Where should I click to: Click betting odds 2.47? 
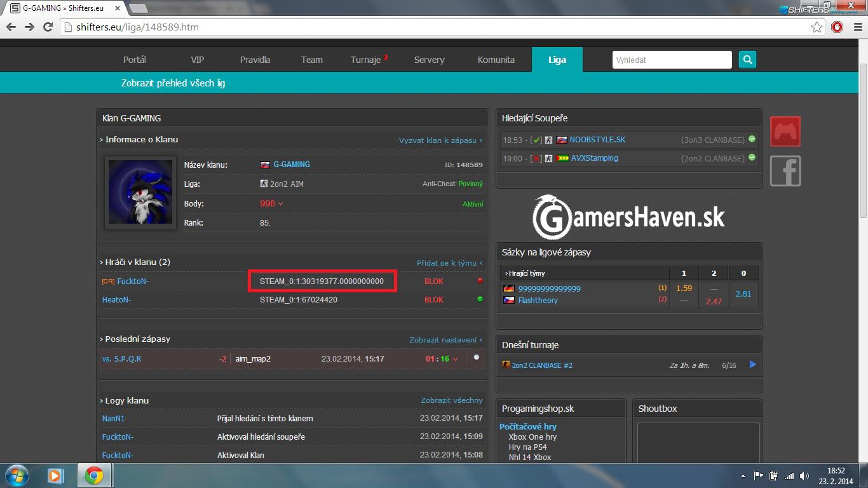[714, 301]
